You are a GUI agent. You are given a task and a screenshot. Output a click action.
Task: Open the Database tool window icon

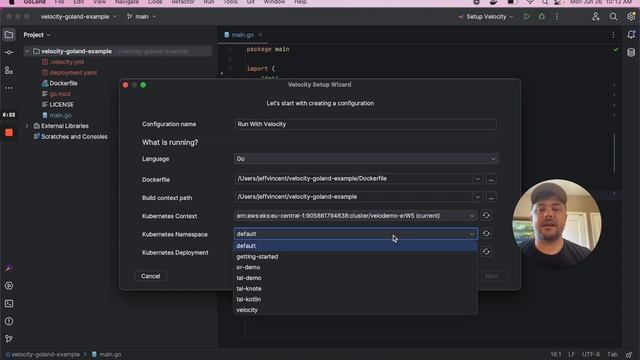point(631,53)
